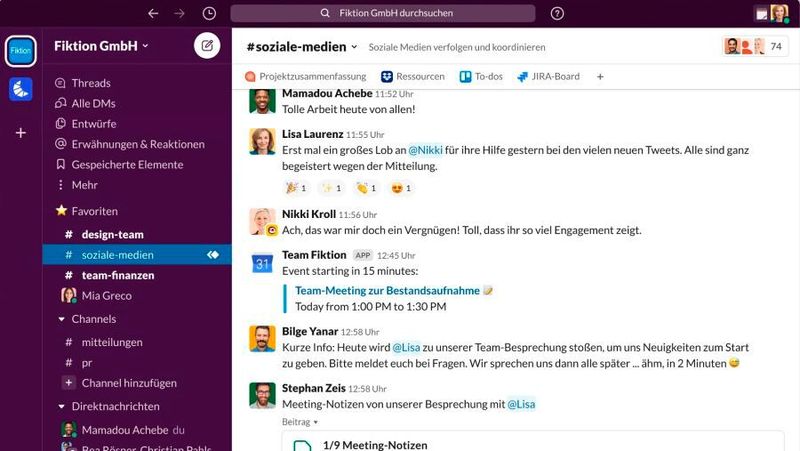Click the diamond icon on soziale-medien row
800x451 pixels.
tap(213, 255)
